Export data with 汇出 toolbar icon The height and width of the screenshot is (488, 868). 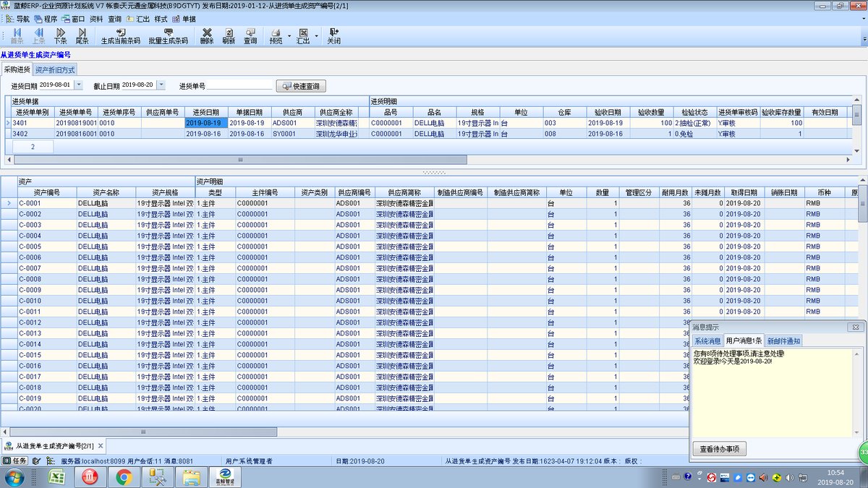coord(303,36)
